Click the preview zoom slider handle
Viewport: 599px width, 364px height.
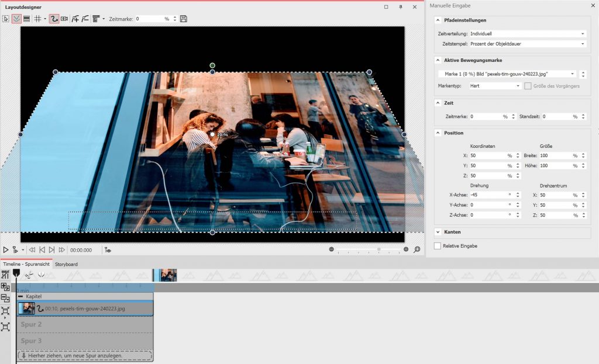coord(379,249)
